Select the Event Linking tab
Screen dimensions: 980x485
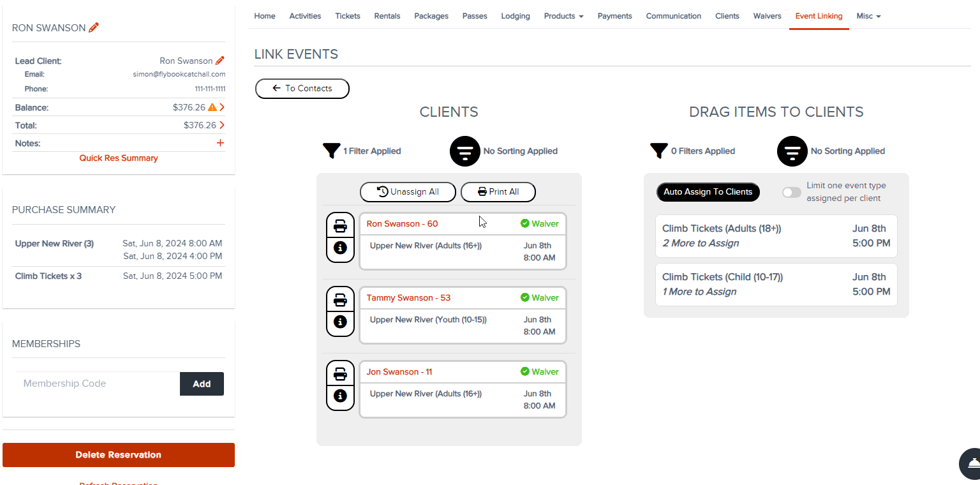coord(819,16)
